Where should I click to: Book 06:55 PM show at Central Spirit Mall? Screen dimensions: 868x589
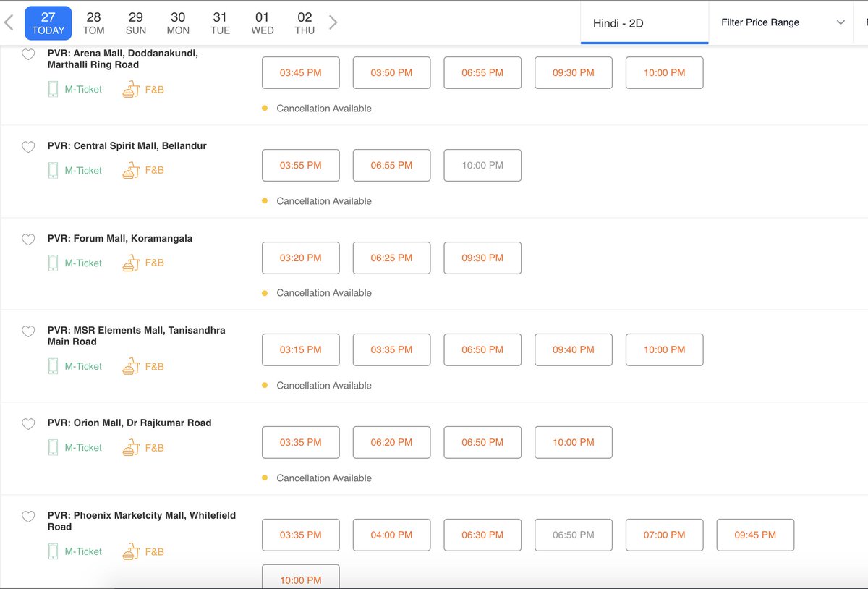click(392, 165)
